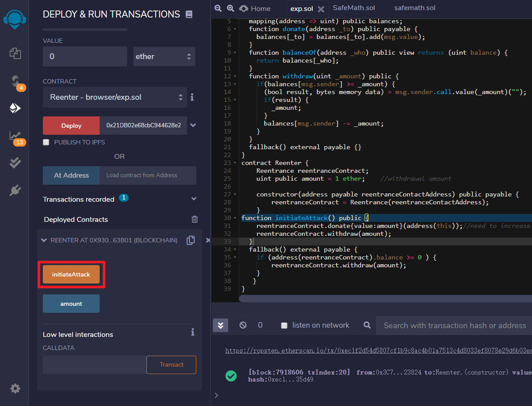Open the File explorers panel icon

(x=15, y=53)
